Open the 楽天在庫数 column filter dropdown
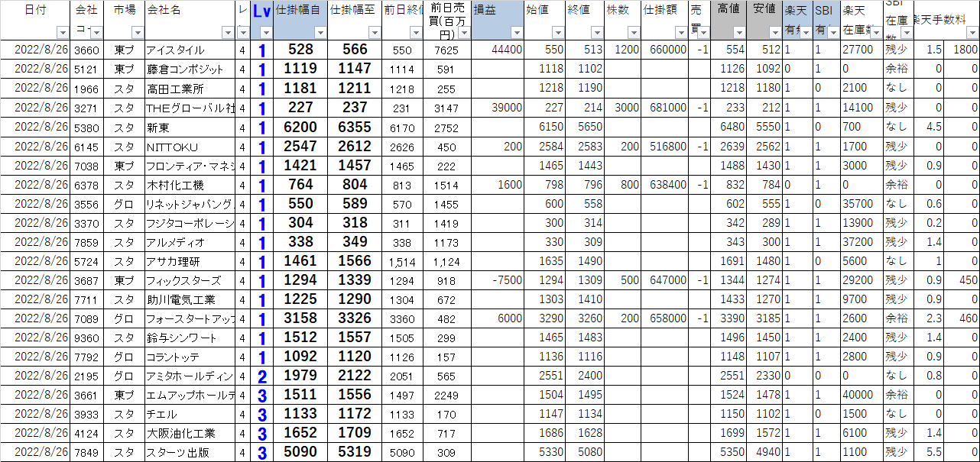This screenshot has width=980, height=462. click(x=876, y=33)
